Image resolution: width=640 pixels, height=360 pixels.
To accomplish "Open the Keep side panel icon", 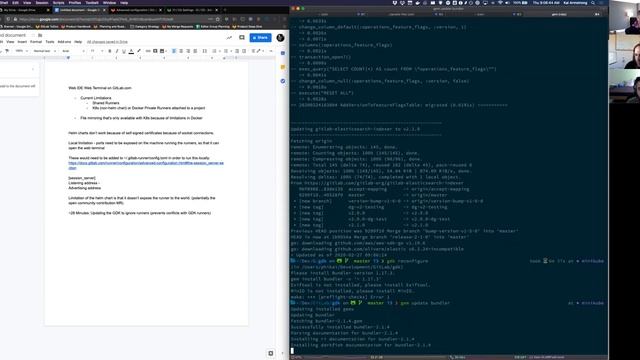I will 283,67.
